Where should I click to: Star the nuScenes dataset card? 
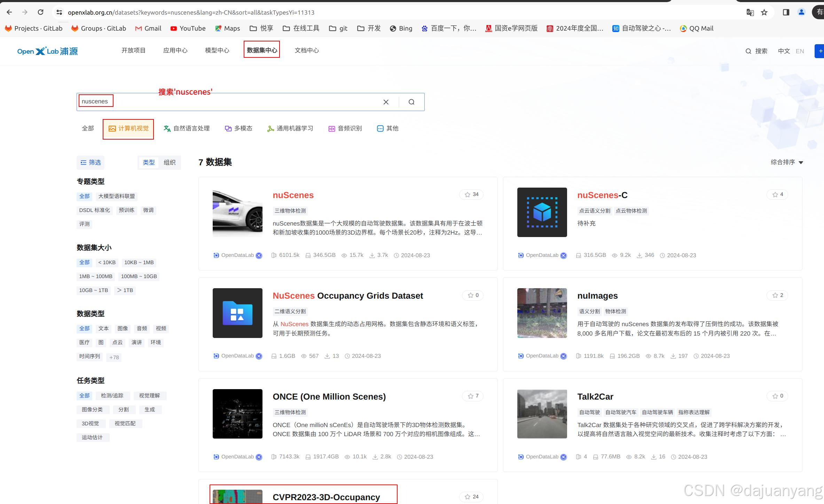click(471, 195)
